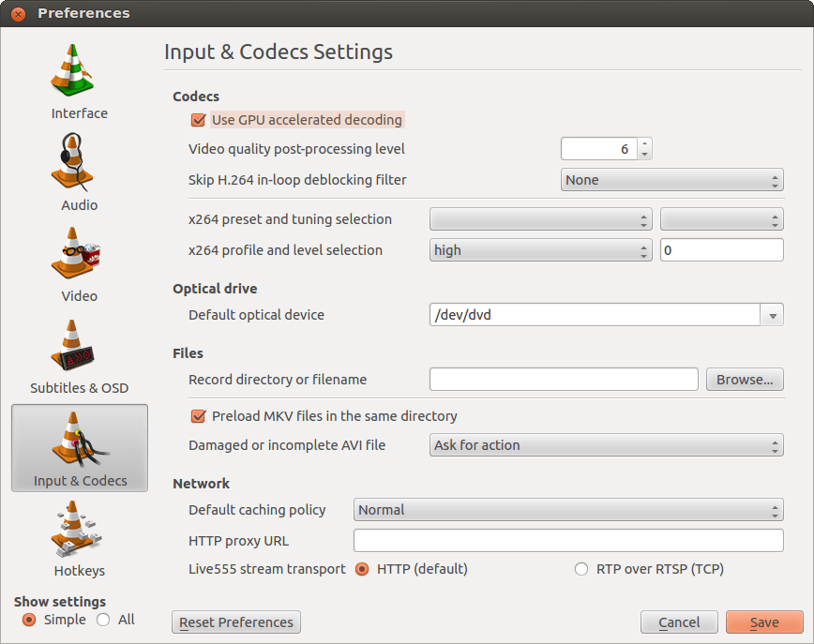
Task: Select RTP over RTSP (TCP) transport
Action: tap(581, 569)
